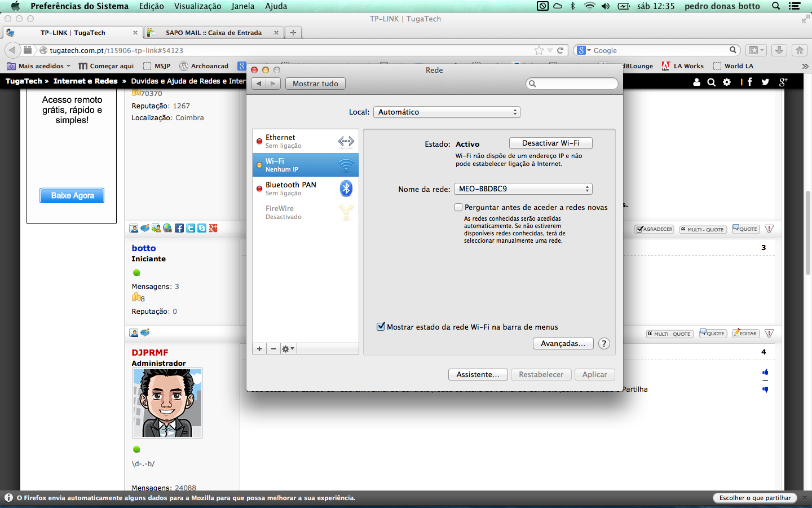Viewport: 812px width, 508px height.
Task: Open a new Firefox tab
Action: 293,33
